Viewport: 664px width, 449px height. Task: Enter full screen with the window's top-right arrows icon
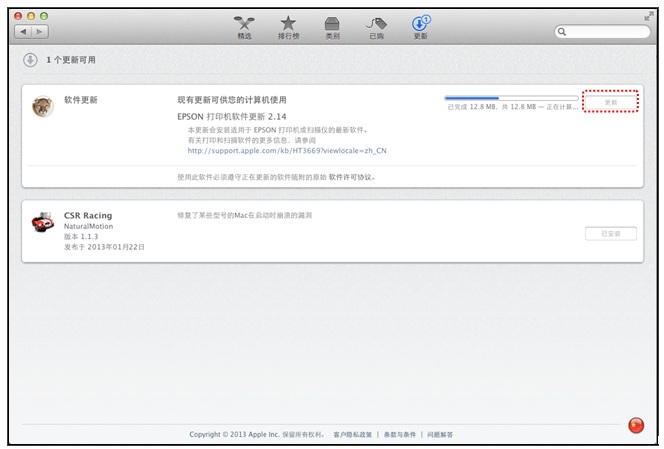[648, 16]
